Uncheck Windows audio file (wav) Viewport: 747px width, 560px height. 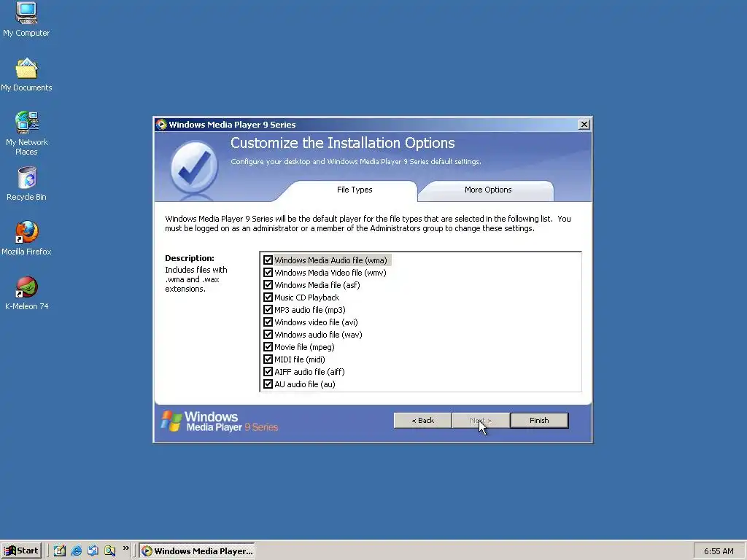click(x=268, y=334)
